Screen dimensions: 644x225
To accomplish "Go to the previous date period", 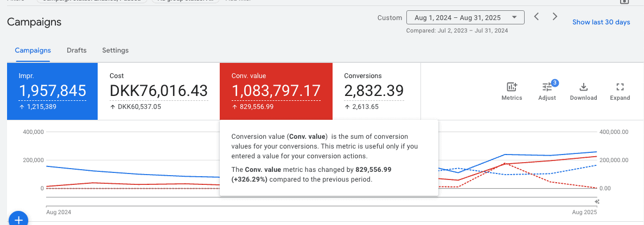I will click(536, 17).
